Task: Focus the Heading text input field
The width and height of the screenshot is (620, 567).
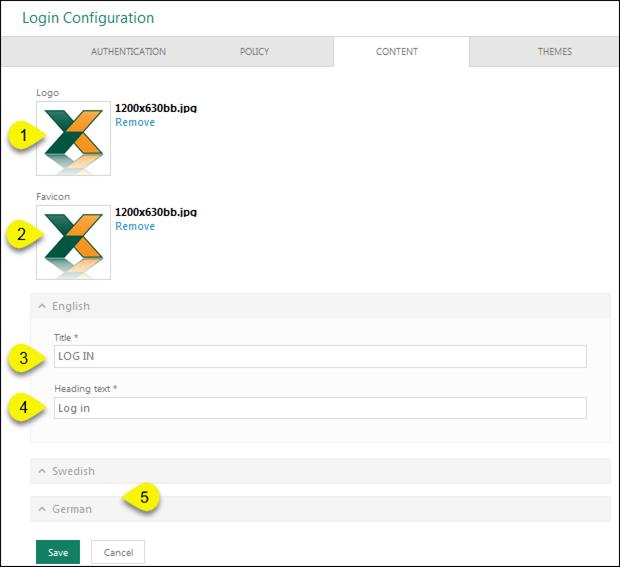Action: (x=320, y=408)
